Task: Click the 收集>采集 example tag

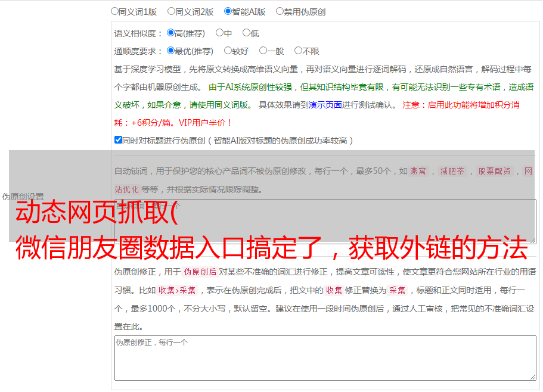Action: point(177,291)
